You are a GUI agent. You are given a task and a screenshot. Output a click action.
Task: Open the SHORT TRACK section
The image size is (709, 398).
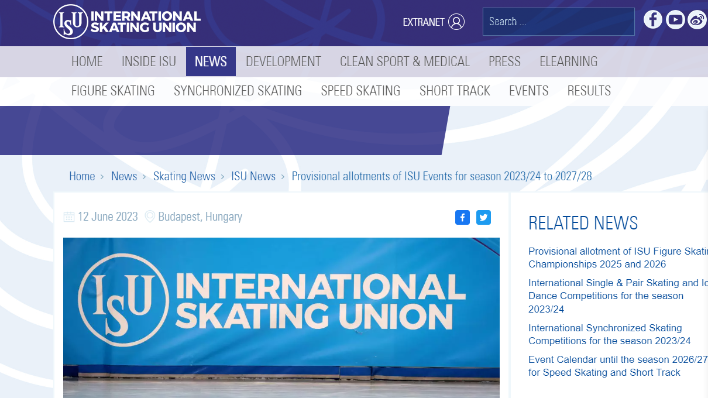[454, 91]
